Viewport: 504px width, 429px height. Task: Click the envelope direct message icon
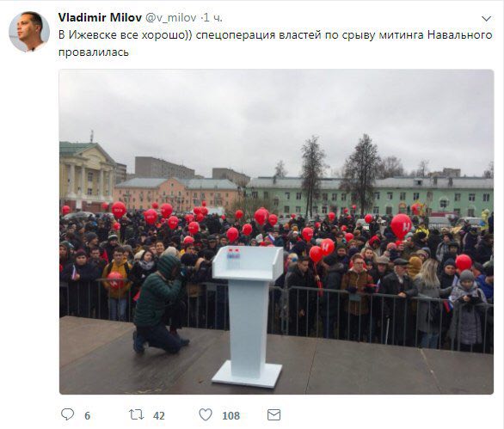[274, 415]
